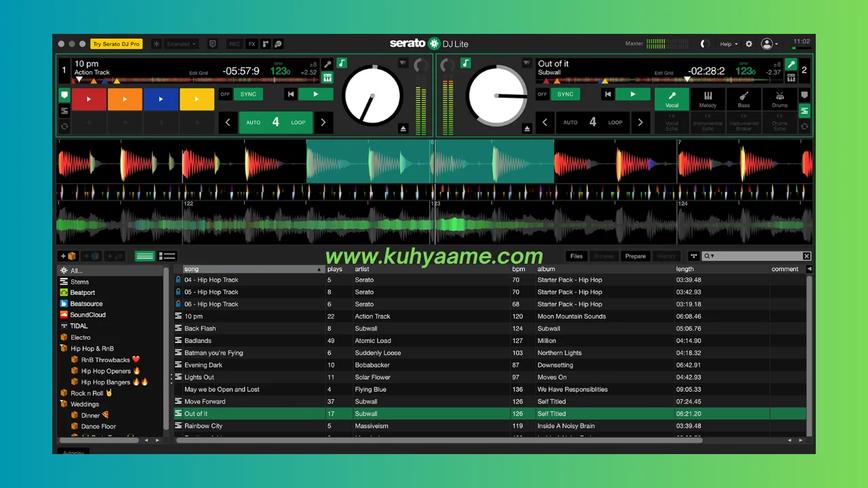Open the search field filter dropdown
Viewport: 868px width, 488px height.
coord(710,256)
